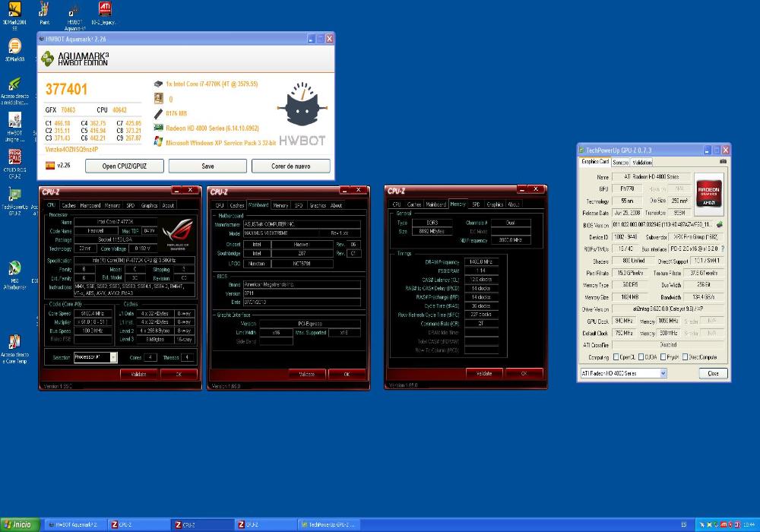
Task: Click the bus interface question mark icon
Action: tap(723, 249)
